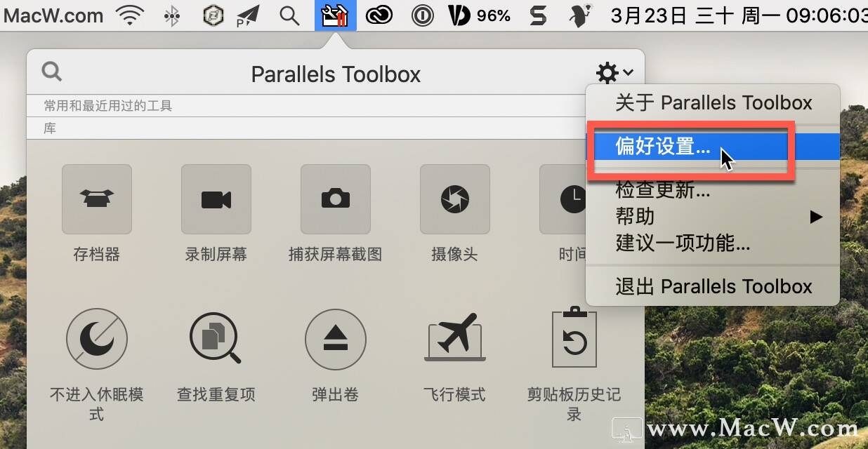Click the 1Password menu bar icon
Image resolution: width=868 pixels, height=449 pixels.
pos(422,15)
